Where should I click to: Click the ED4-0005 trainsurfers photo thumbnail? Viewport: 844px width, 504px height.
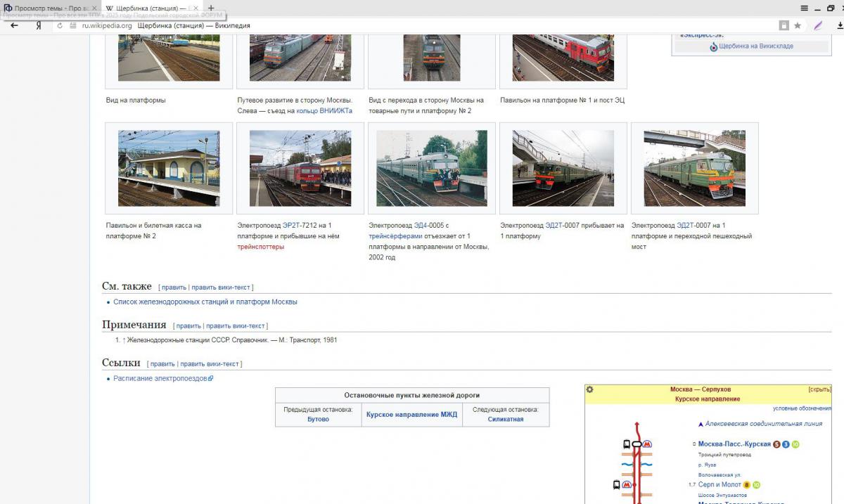[431, 168]
